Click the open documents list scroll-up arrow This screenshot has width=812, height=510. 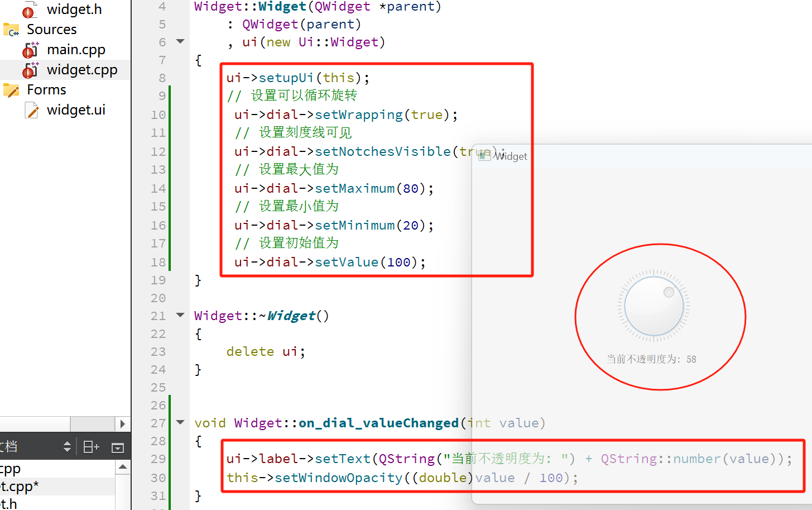tap(123, 467)
